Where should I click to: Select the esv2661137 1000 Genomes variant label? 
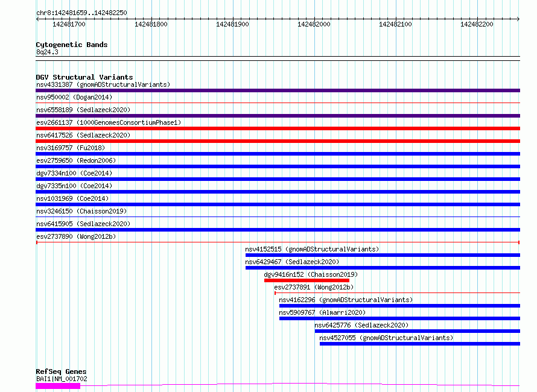pyautogui.click(x=108, y=122)
